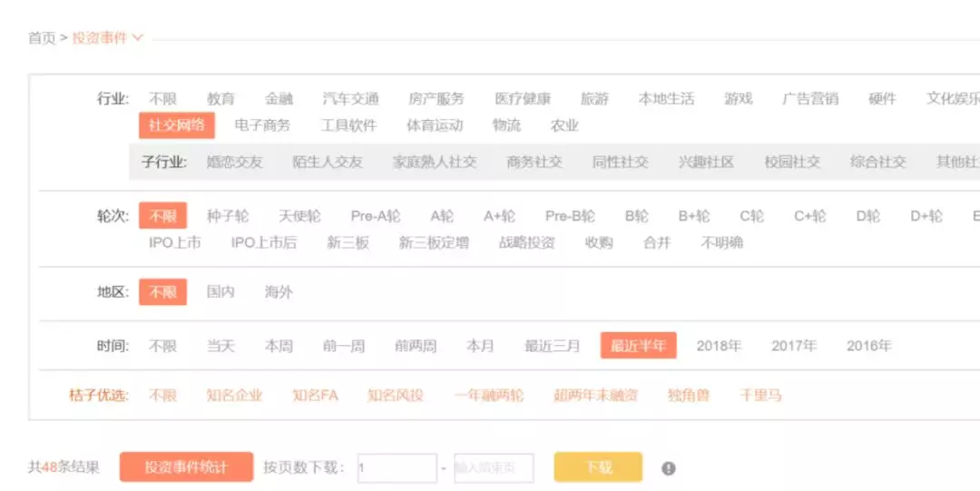Screen dimensions: 980x491
Task: Set region to 海外
Action: coord(279,292)
